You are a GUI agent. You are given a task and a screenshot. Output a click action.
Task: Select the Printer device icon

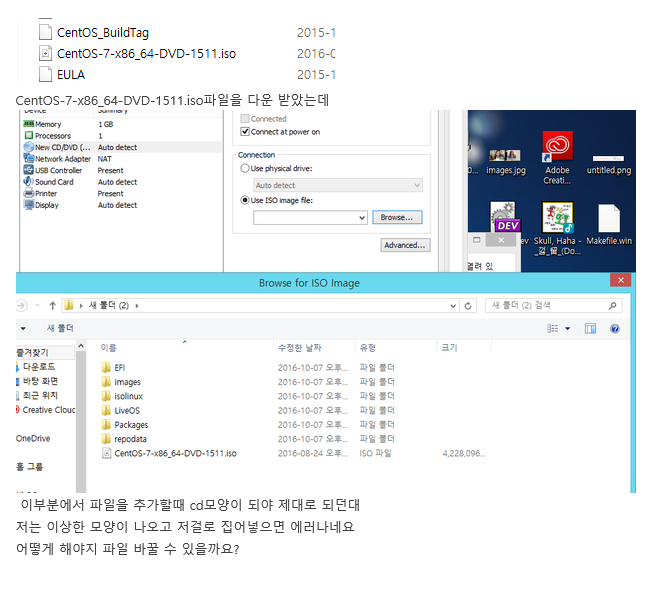tap(29, 193)
